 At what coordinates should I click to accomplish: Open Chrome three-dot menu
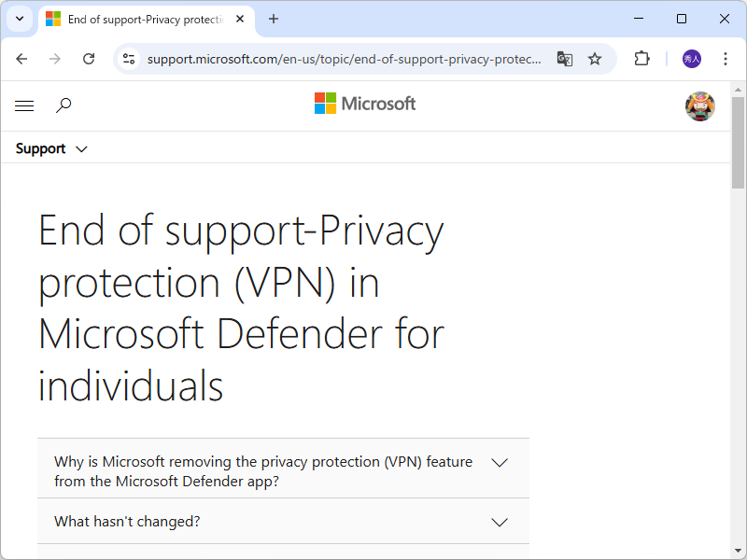[726, 59]
